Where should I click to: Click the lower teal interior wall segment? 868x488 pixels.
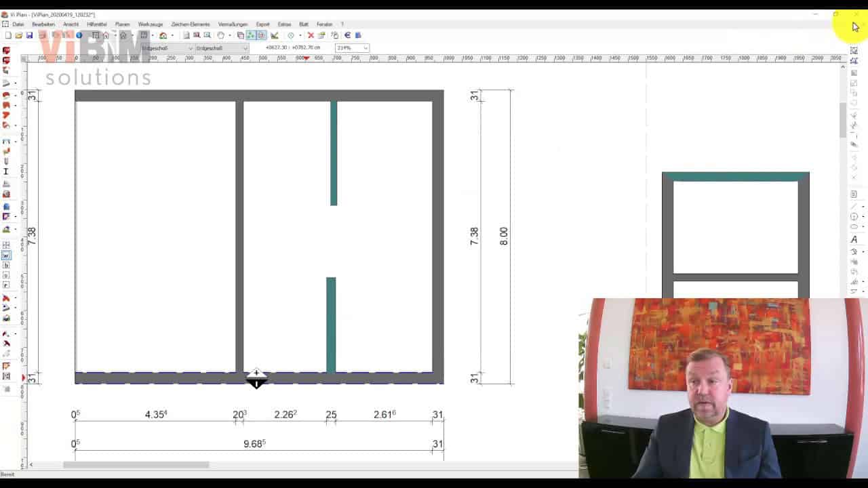click(x=331, y=325)
